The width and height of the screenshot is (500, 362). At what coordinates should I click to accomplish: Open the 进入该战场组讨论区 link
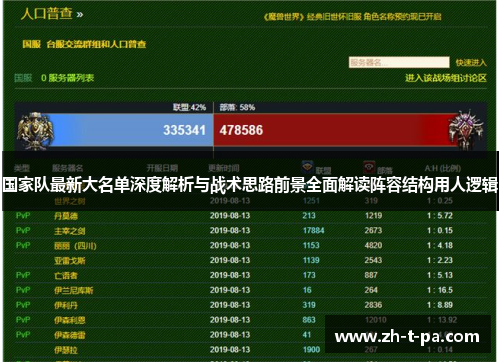pos(446,78)
